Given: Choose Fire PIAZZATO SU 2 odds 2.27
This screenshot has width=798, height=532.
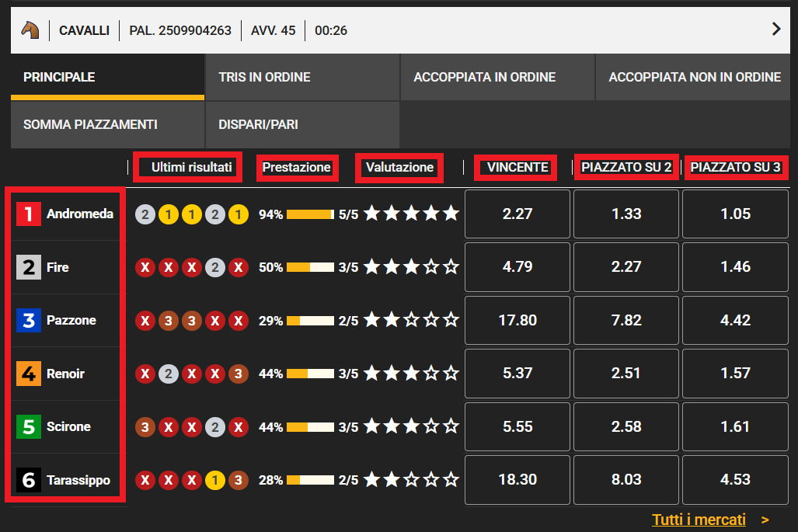Looking at the screenshot, I should pyautogui.click(x=626, y=267).
